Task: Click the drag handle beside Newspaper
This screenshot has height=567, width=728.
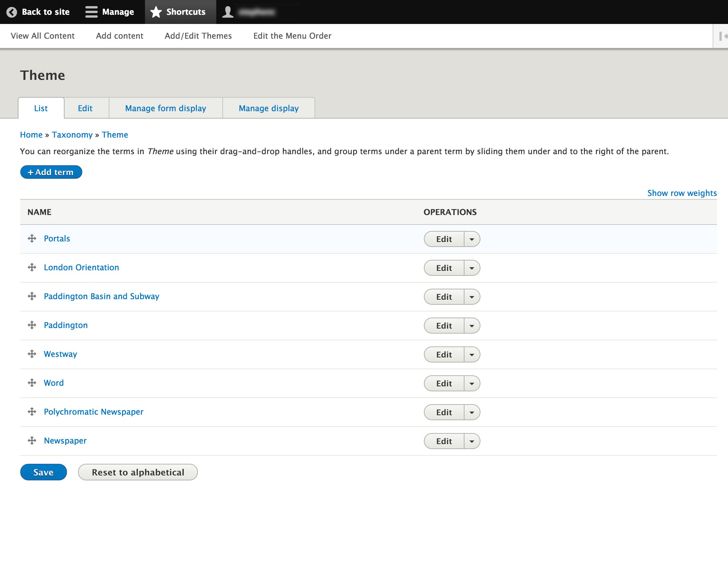Action: [32, 441]
